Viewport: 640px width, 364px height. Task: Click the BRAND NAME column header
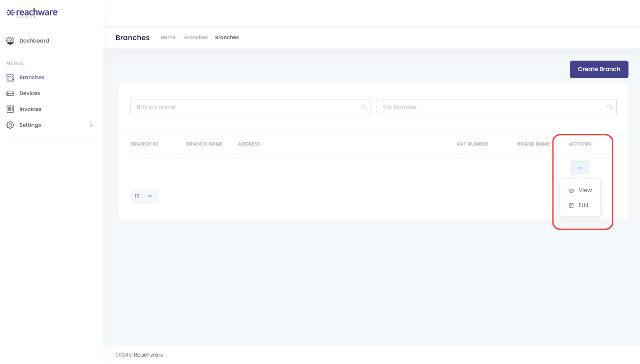533,144
